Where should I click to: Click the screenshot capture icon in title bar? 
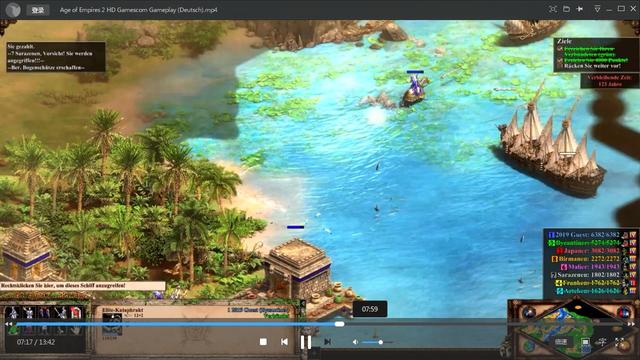pyautogui.click(x=553, y=9)
